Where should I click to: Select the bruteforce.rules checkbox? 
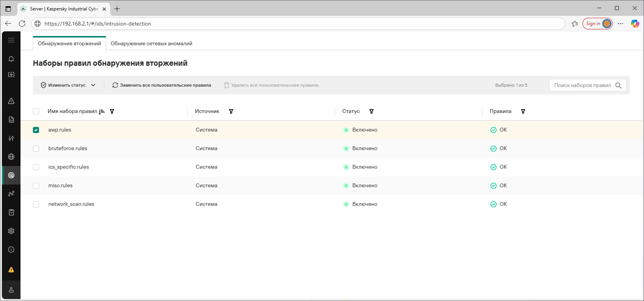36,149
